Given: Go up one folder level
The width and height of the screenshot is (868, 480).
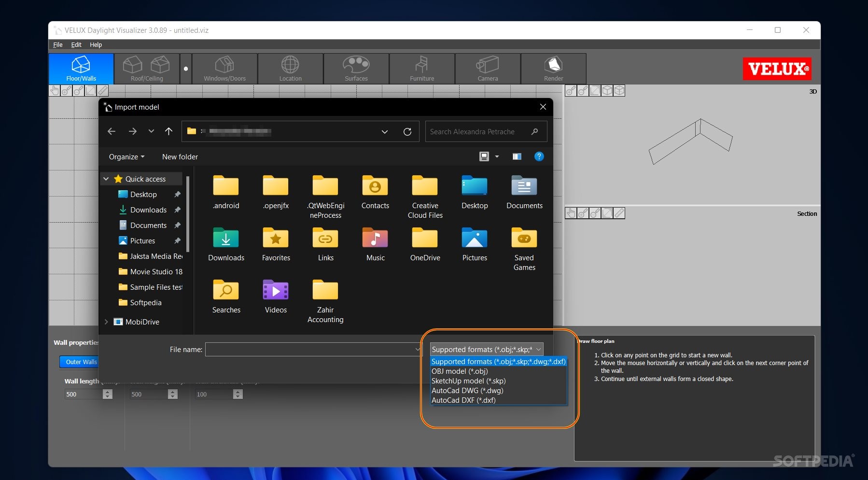Looking at the screenshot, I should (x=168, y=131).
